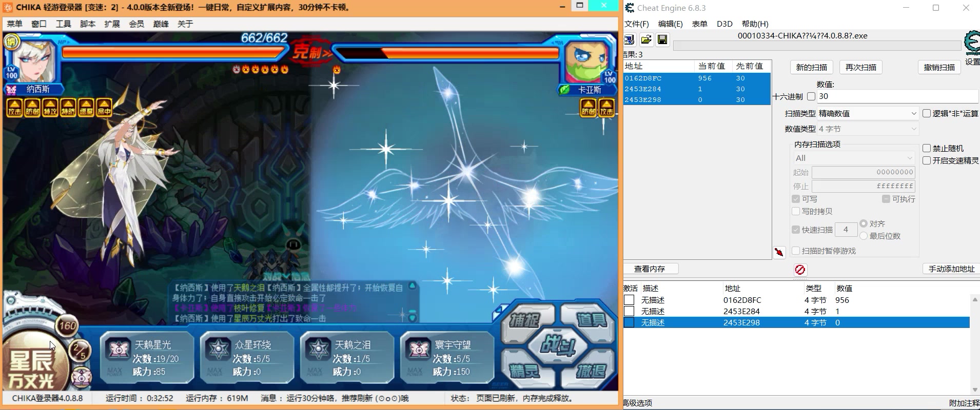Open the CHIKA 菜单 menu
980x410 pixels.
[14, 24]
